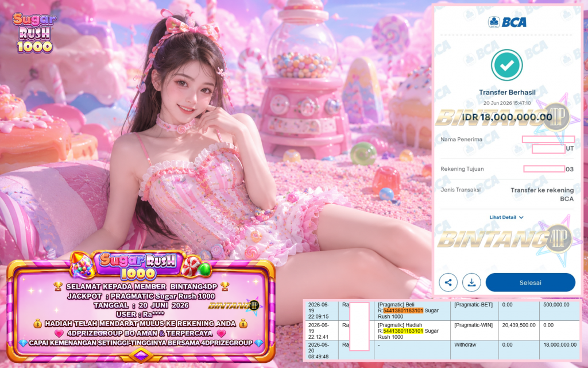This screenshot has width=588, height=368.
Task: Click the timestamp 20 Jun 2026 15:47:10
Action: [507, 103]
